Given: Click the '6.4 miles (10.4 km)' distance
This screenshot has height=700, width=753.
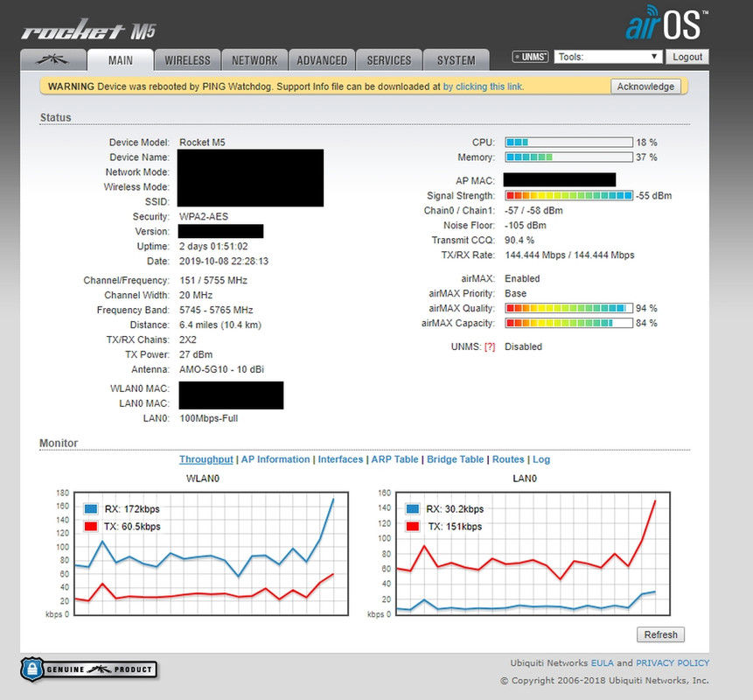Looking at the screenshot, I should 220,325.
